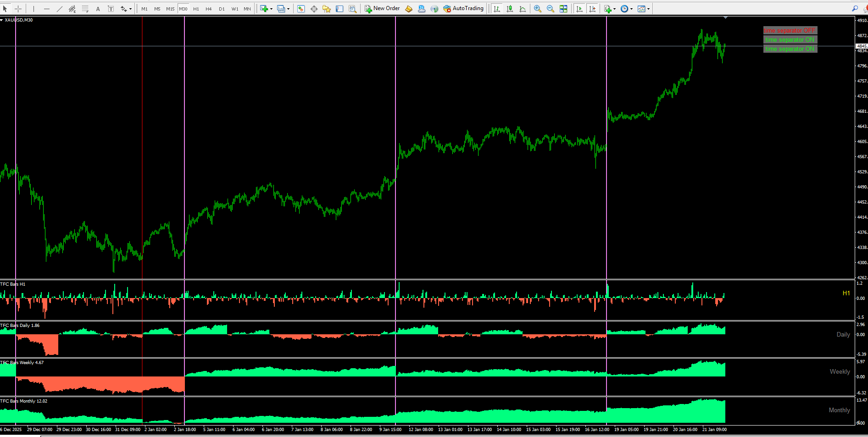Expand the new chart dropdown arrow
The image size is (868, 437).
click(271, 9)
